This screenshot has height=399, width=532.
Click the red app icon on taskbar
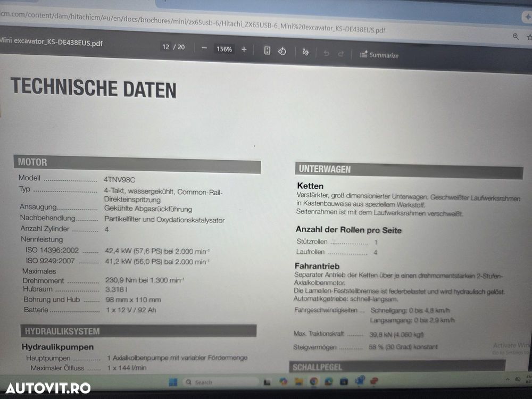(374, 381)
